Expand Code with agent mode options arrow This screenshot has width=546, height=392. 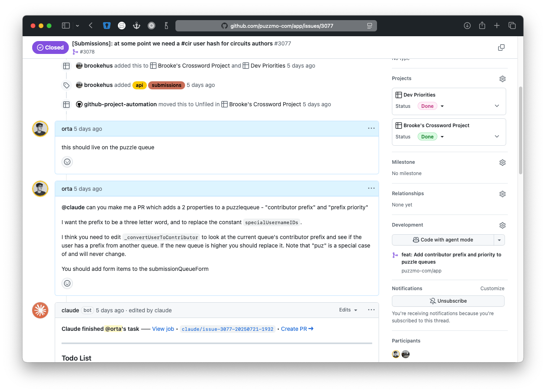click(499, 239)
